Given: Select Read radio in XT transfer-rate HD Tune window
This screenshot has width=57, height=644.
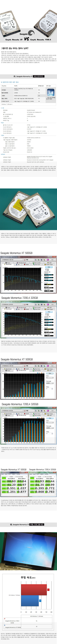Looking at the screenshot, I should 47,269.
